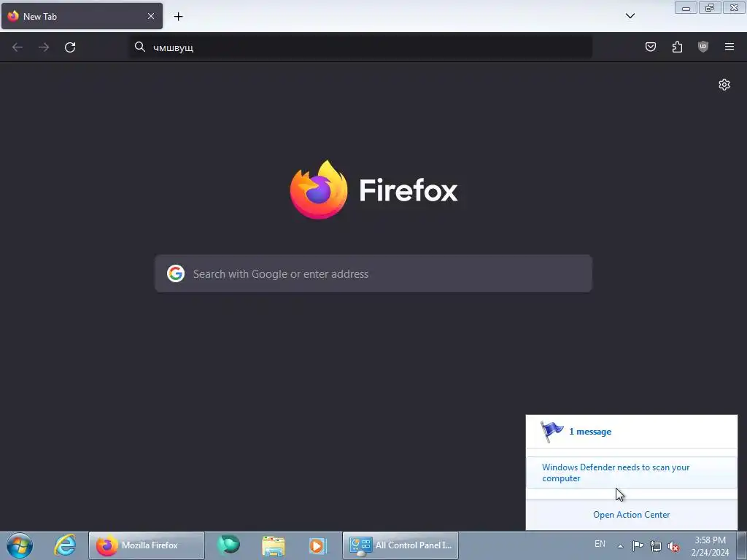The width and height of the screenshot is (747, 560).
Task: Click the 1 message heading
Action: (x=589, y=432)
